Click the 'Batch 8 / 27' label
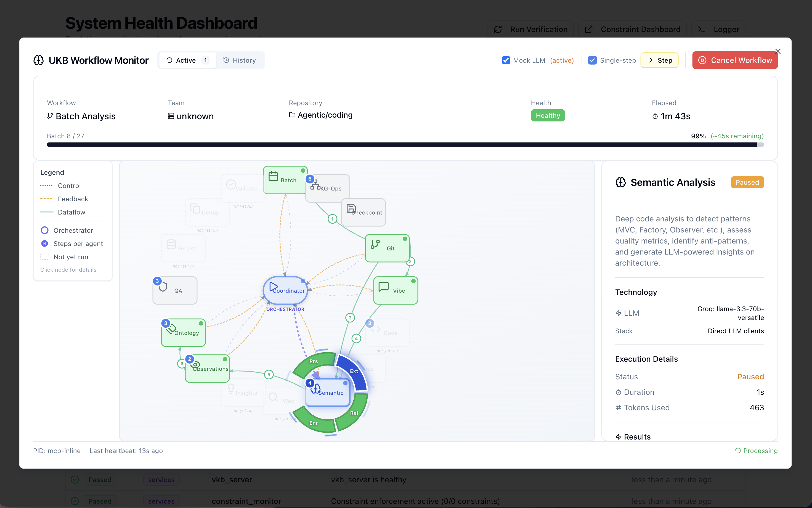 65,136
